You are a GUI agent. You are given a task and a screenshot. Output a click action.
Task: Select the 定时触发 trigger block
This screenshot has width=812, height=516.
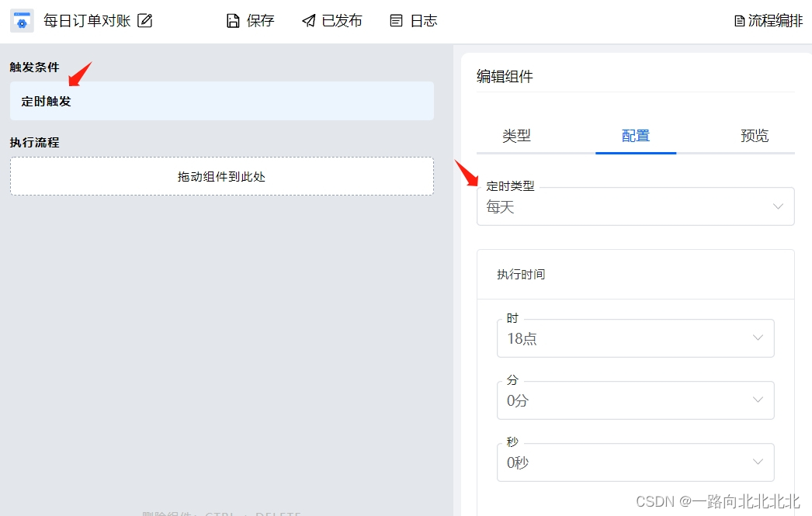(x=221, y=100)
